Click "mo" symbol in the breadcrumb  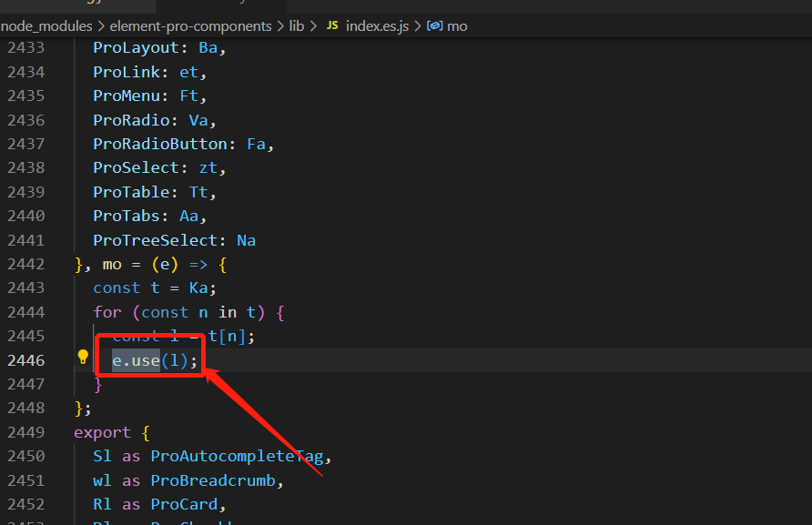(460, 25)
